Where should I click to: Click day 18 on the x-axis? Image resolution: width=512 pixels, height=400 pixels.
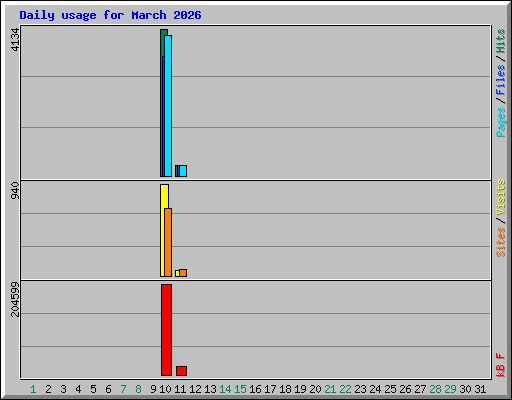[285, 389]
